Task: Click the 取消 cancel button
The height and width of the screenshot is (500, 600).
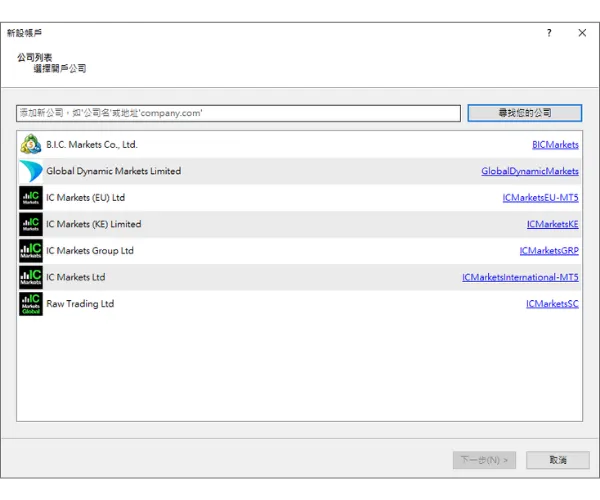Action: click(x=558, y=460)
